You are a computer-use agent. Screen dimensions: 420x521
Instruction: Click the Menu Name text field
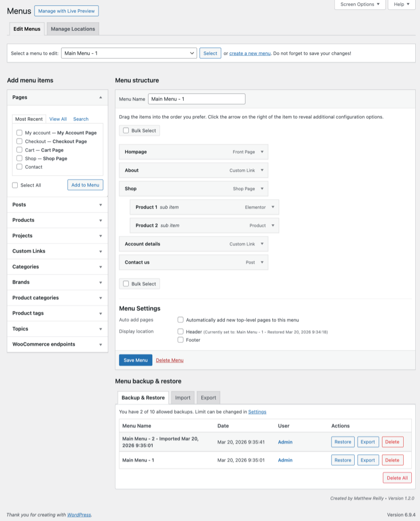click(197, 99)
